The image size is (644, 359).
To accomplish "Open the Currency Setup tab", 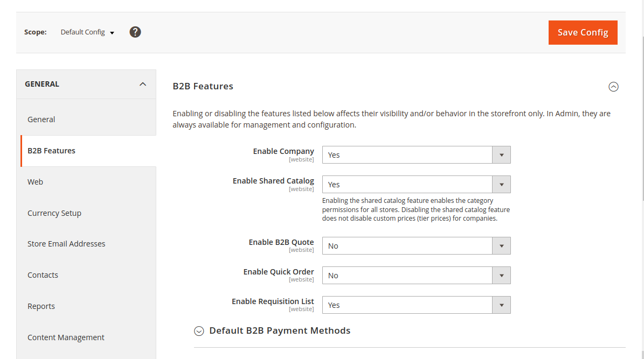I will (54, 213).
